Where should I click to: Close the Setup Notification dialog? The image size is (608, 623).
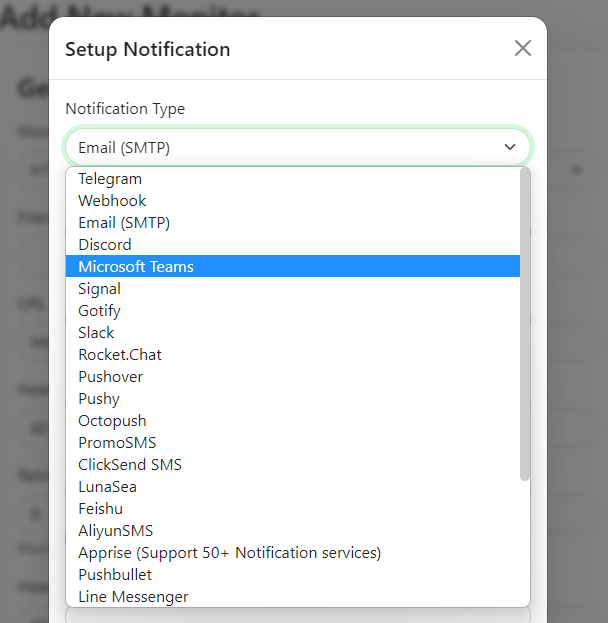(522, 48)
